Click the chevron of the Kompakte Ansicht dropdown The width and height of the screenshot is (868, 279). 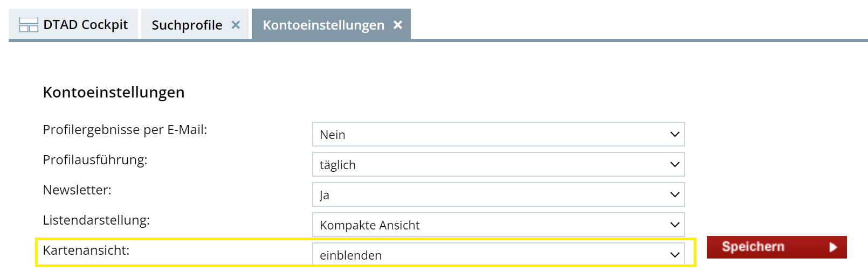pos(674,225)
